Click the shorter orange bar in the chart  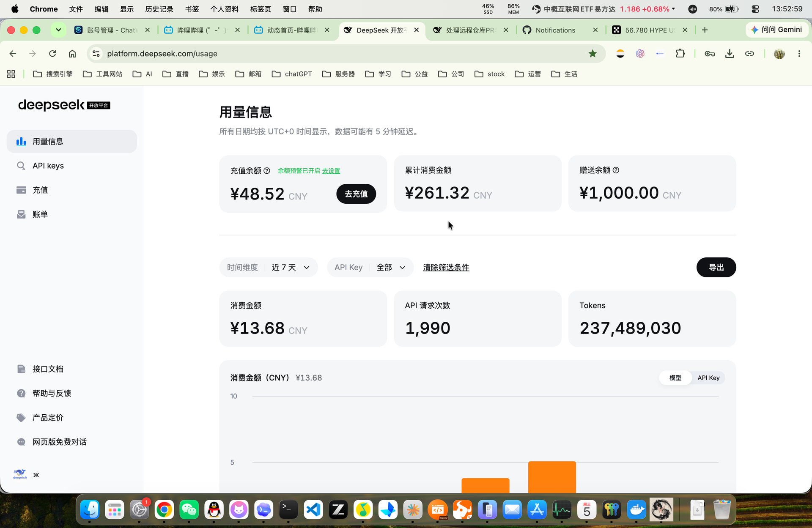point(486,485)
